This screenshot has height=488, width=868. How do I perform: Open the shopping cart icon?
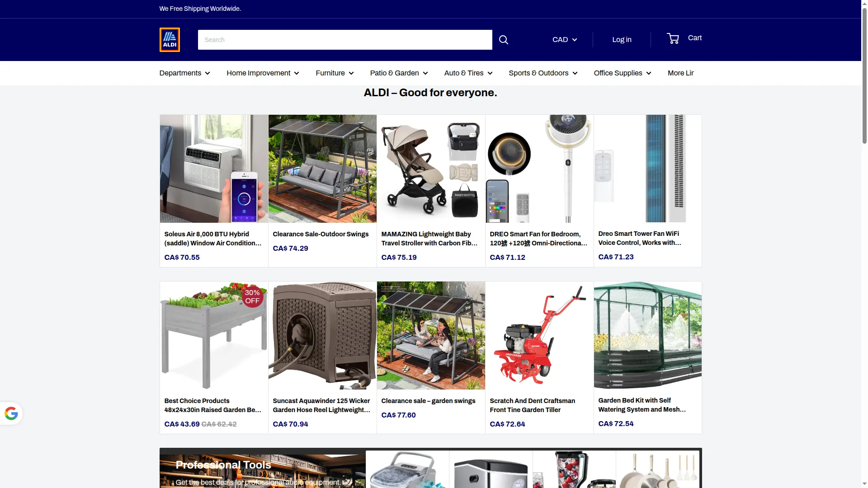[673, 38]
